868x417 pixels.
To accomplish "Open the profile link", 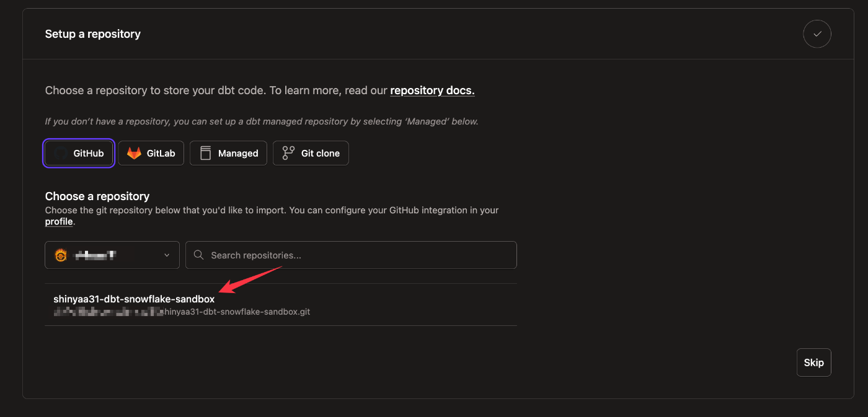I will [x=59, y=221].
